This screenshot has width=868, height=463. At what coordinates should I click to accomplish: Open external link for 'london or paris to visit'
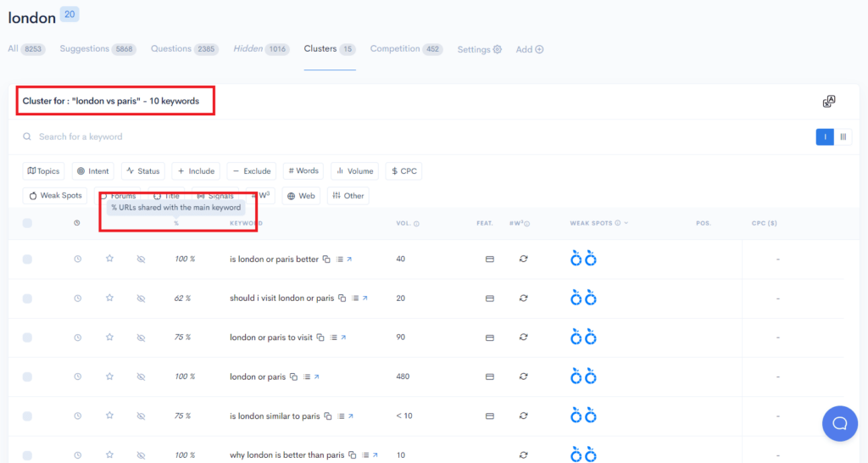pos(343,337)
